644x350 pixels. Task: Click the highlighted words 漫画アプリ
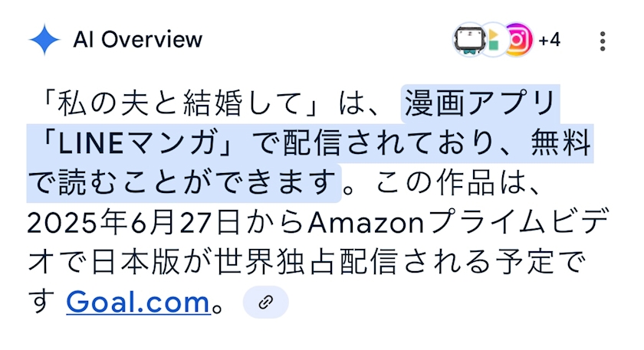point(480,103)
